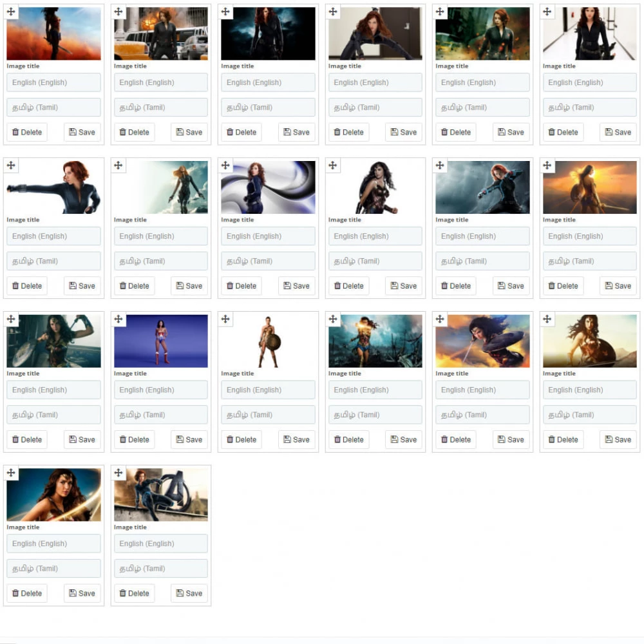Screen dimensions: 644x644
Task: Click move handle on Wonder Woman sunset card
Action: pyautogui.click(x=547, y=165)
